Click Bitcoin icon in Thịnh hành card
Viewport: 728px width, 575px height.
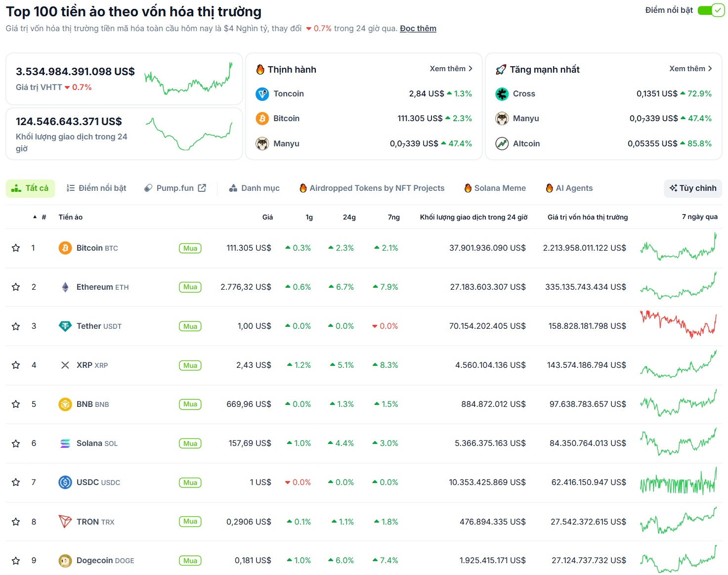[262, 118]
